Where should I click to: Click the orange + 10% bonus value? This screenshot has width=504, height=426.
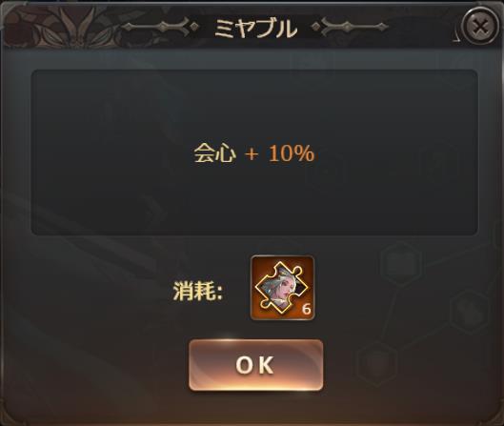tap(279, 153)
